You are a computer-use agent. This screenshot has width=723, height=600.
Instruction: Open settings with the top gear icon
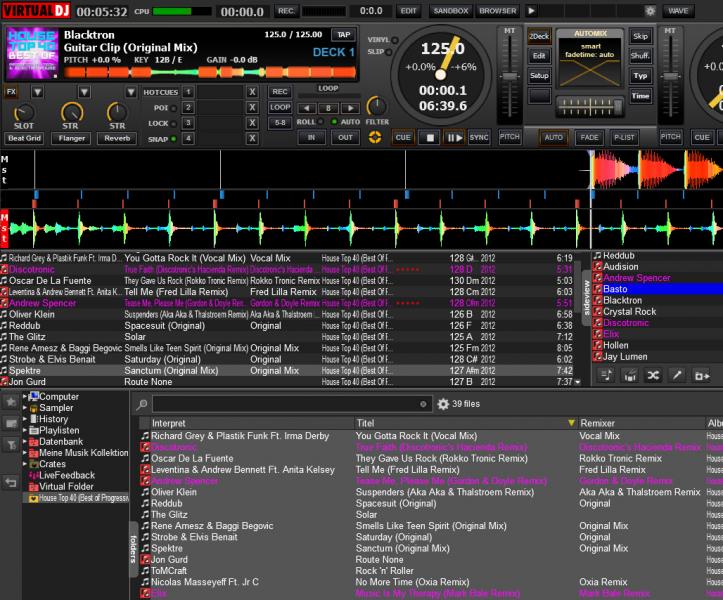650,11
